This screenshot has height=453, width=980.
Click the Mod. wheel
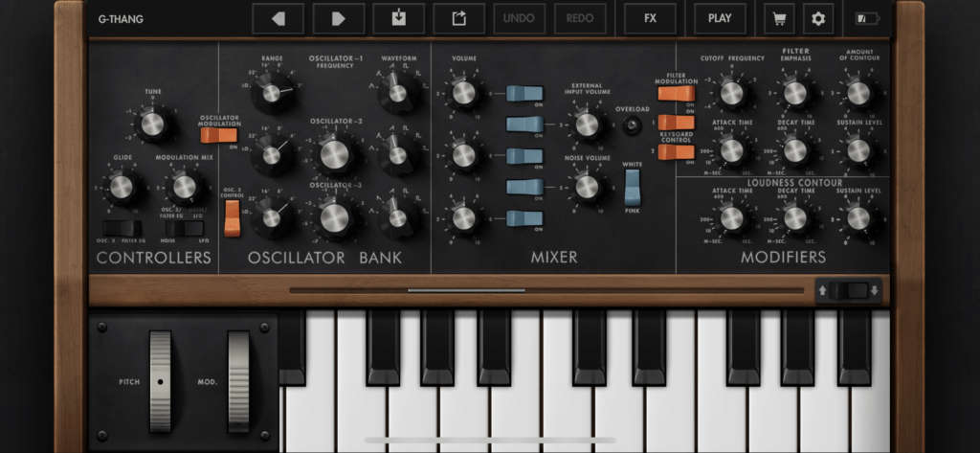pyautogui.click(x=238, y=381)
